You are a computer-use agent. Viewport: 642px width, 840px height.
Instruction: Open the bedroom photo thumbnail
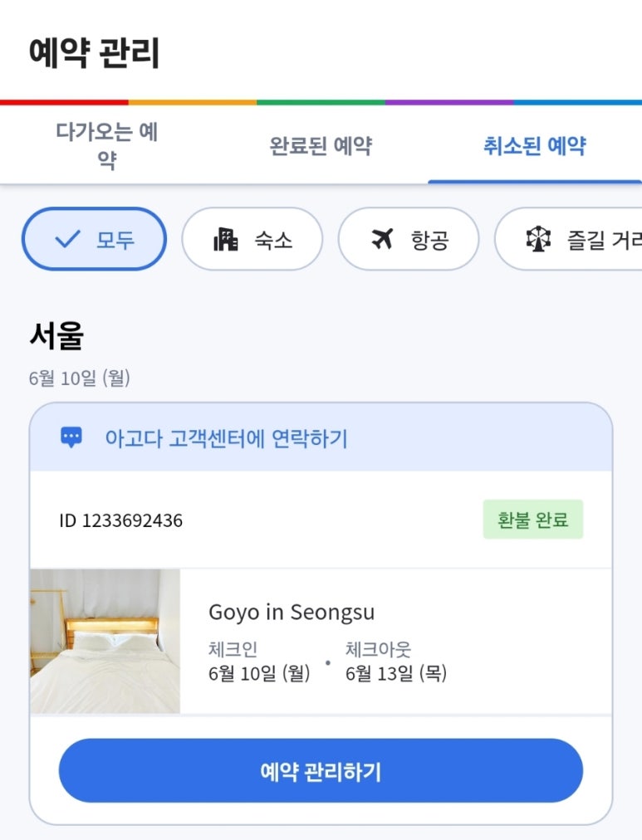click(105, 641)
